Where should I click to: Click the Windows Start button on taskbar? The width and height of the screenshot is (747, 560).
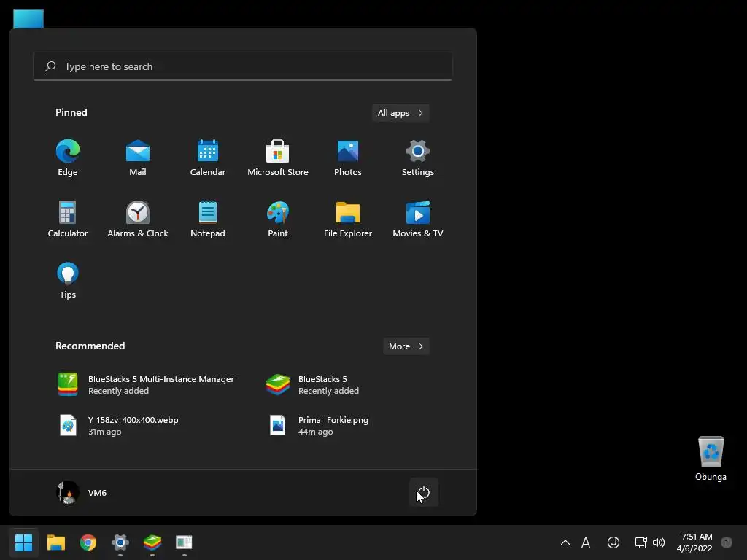click(x=24, y=542)
